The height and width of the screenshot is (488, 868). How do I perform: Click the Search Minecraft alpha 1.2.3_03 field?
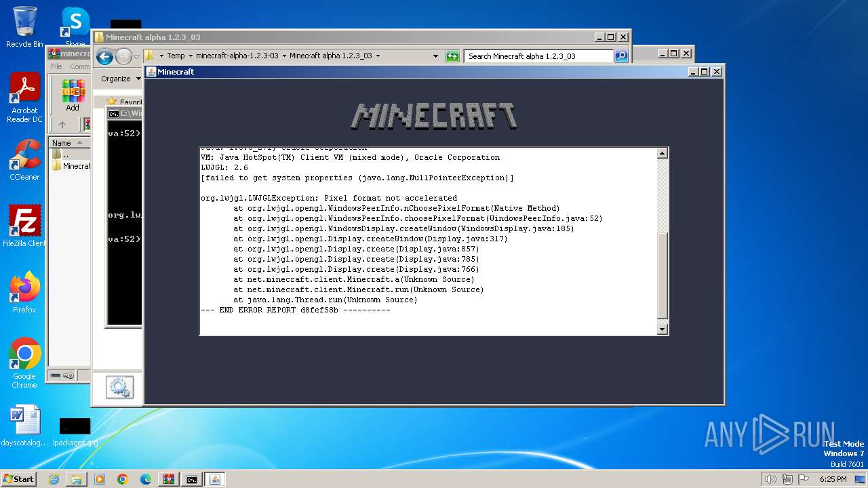(x=539, y=56)
